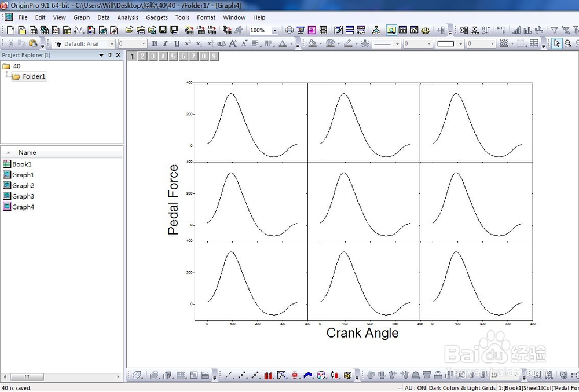Click the Add Filter funnel icon
This screenshot has width=579, height=392.
[554, 30]
